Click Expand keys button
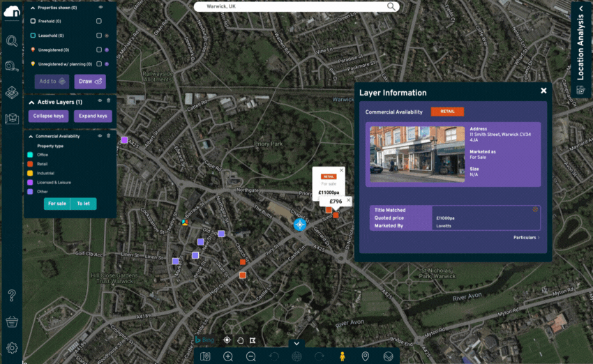 pyautogui.click(x=93, y=116)
